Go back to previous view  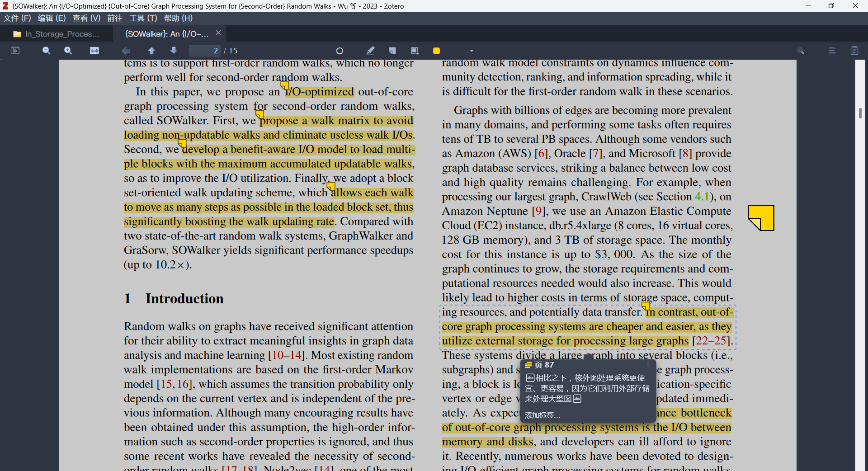click(x=126, y=51)
